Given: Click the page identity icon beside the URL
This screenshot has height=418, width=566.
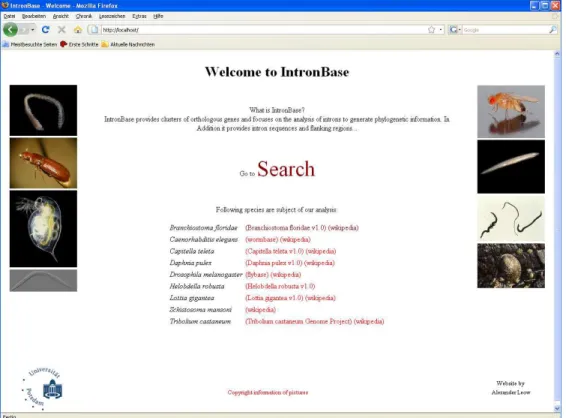Looking at the screenshot, I should (94, 30).
